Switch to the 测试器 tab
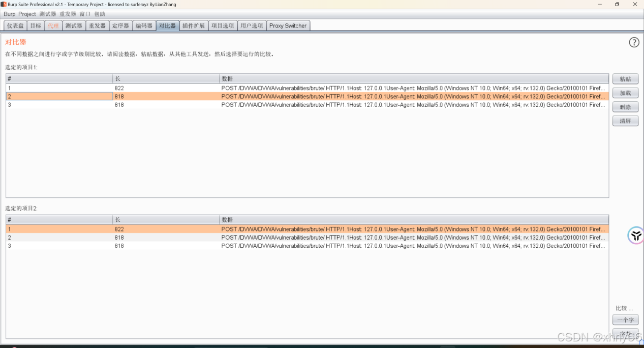 coord(74,25)
